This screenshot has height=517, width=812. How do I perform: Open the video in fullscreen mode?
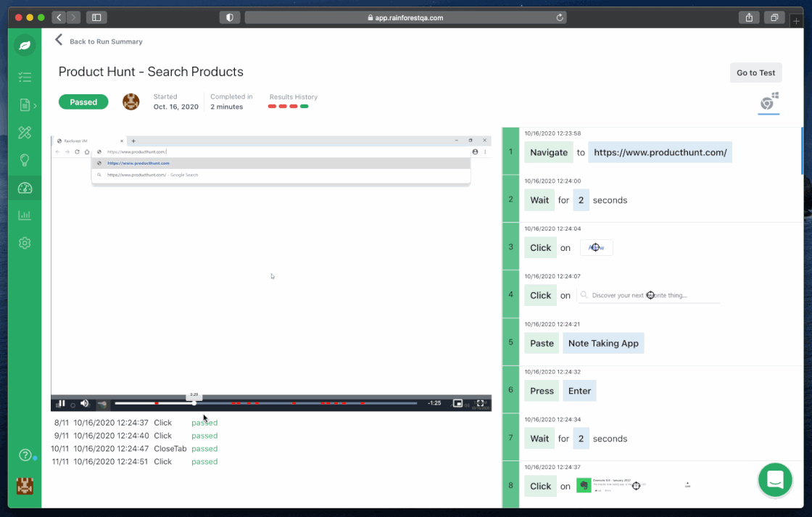coord(480,403)
